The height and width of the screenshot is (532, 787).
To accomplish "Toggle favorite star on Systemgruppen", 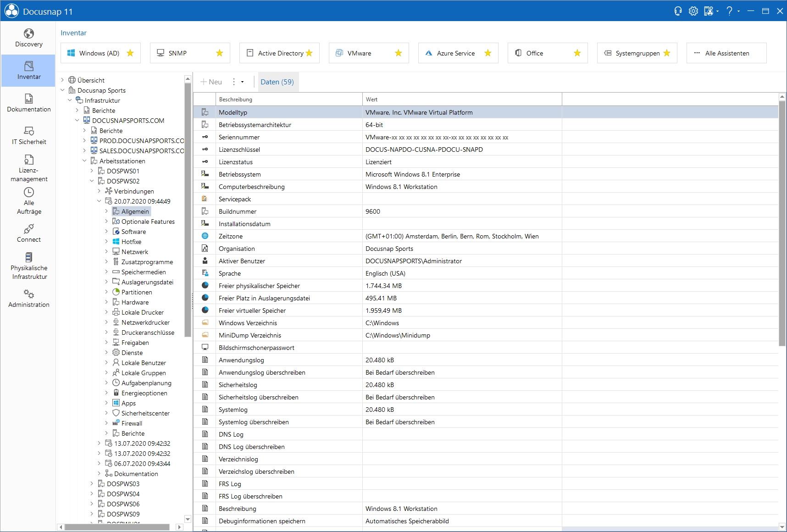I will (667, 53).
